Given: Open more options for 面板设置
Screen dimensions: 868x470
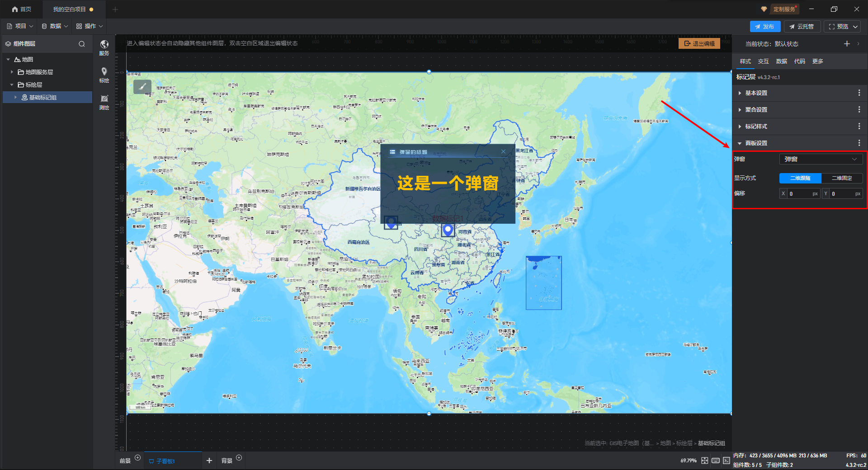Looking at the screenshot, I should 859,143.
